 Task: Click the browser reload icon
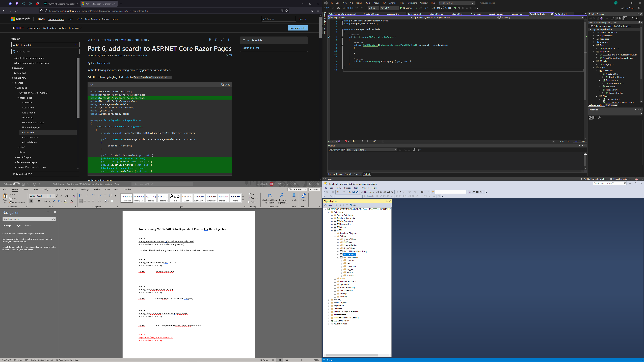coord(16,11)
